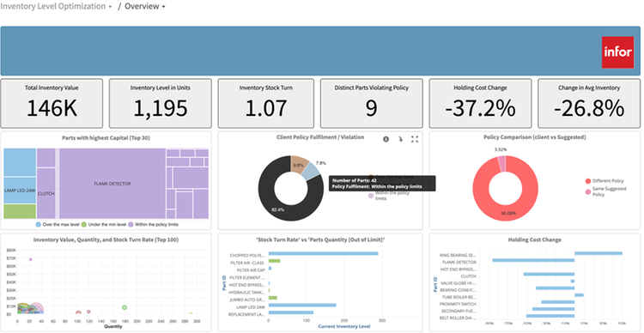Open the Overview page dropdown
This screenshot has width=644, height=333.
coord(145,7)
